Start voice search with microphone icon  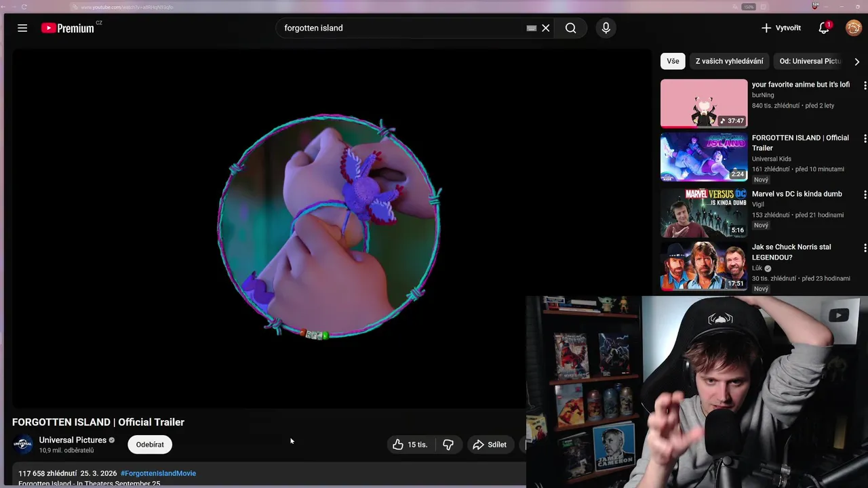point(606,28)
